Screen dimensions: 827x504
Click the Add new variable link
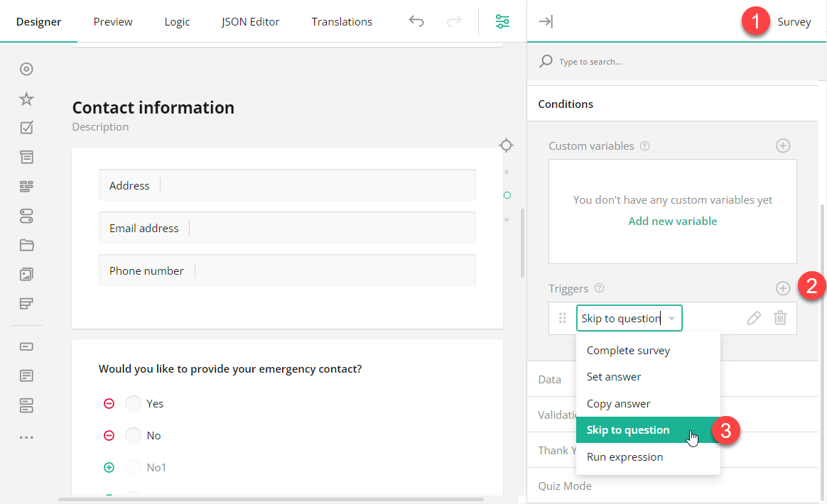672,221
